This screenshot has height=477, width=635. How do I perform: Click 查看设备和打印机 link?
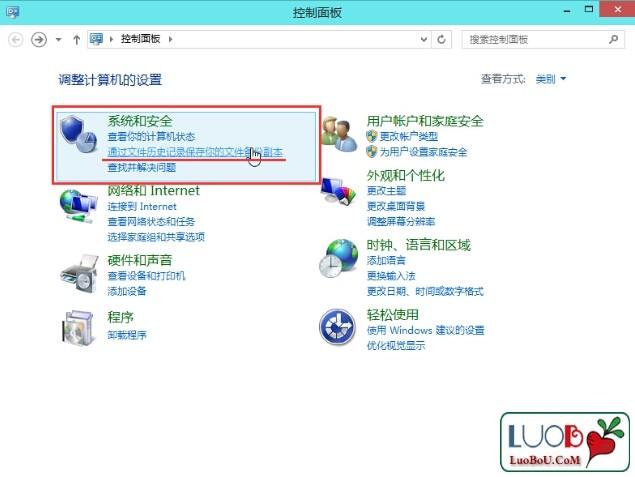tap(146, 276)
